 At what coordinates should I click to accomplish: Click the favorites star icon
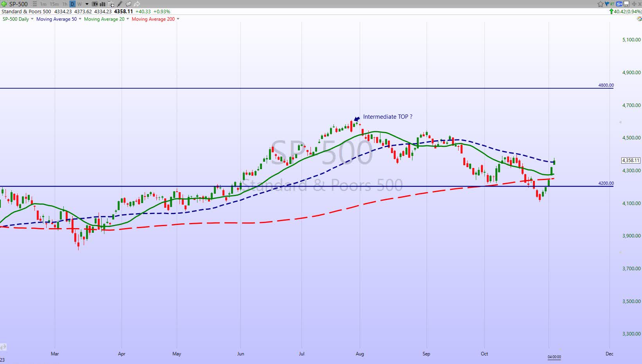point(601,4)
